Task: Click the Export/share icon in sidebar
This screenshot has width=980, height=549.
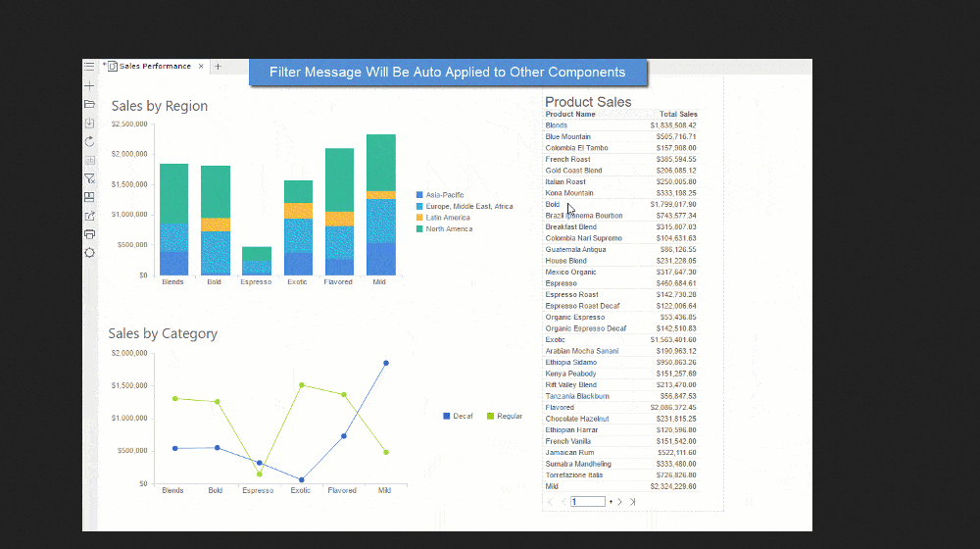Action: tap(89, 216)
